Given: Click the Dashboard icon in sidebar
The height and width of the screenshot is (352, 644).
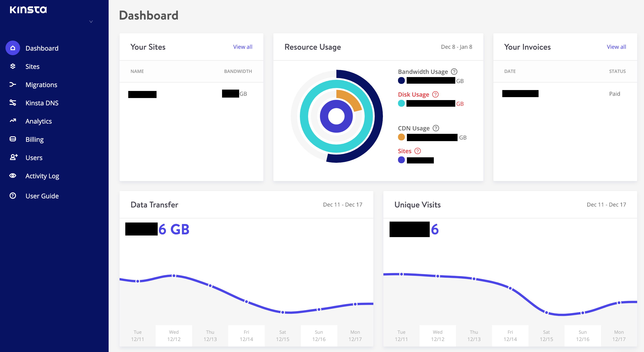Looking at the screenshot, I should click(13, 48).
